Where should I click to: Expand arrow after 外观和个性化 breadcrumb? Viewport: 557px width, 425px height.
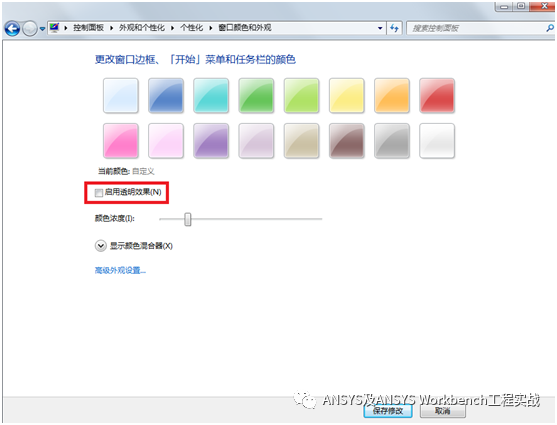[172, 28]
